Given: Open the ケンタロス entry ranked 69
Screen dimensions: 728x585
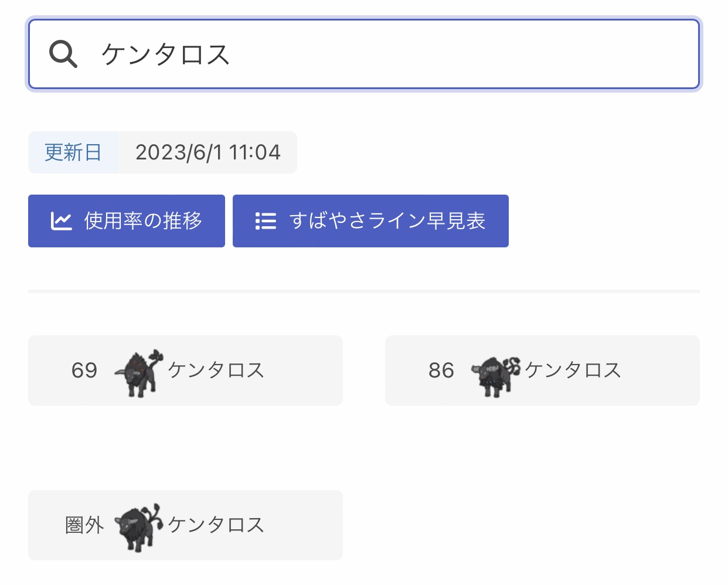Looking at the screenshot, I should coord(185,370).
